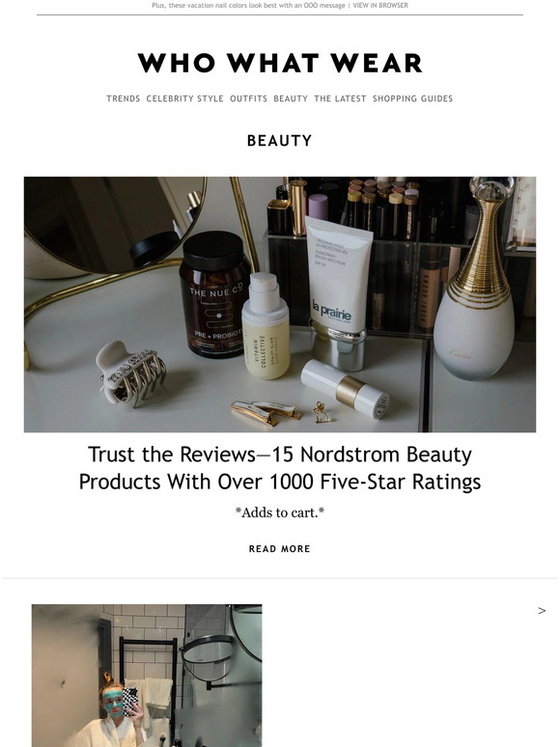Viewport: 560px width, 747px height.
Task: Open the Celebrity Style menu link
Action: (185, 98)
